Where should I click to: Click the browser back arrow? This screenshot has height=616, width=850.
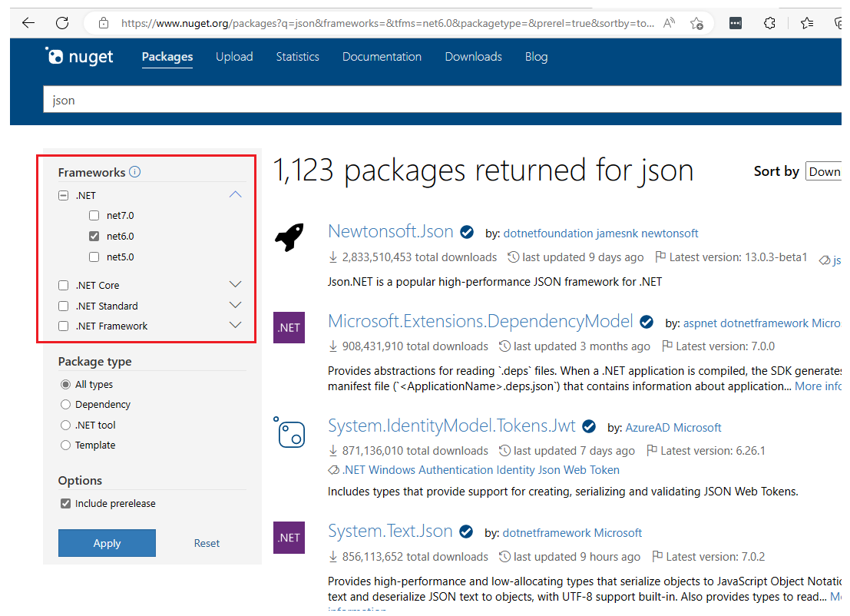[28, 23]
